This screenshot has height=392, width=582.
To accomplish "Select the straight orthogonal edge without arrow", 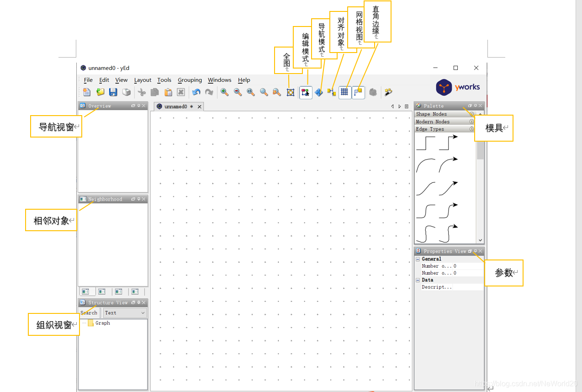I will [425, 143].
